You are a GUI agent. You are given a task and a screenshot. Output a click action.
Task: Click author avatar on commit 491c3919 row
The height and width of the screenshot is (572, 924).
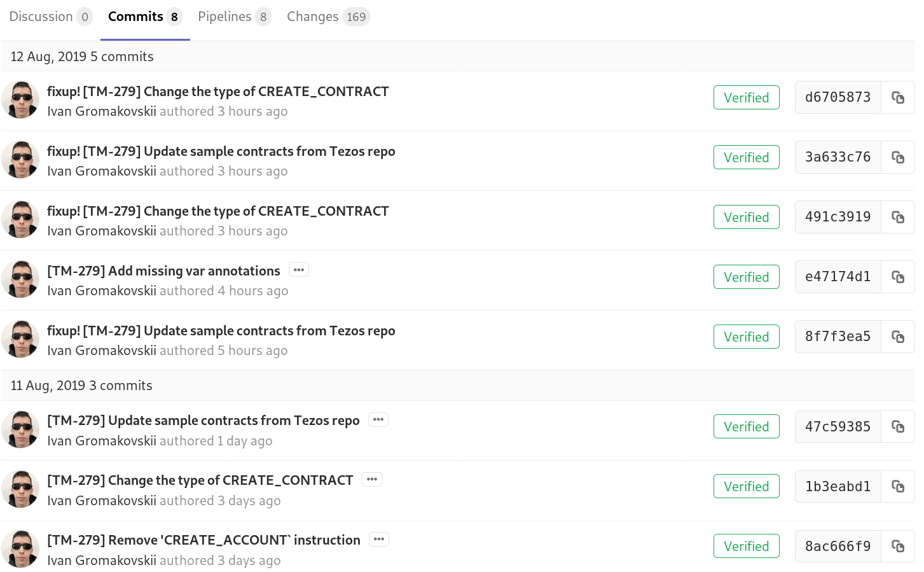pos(20,220)
